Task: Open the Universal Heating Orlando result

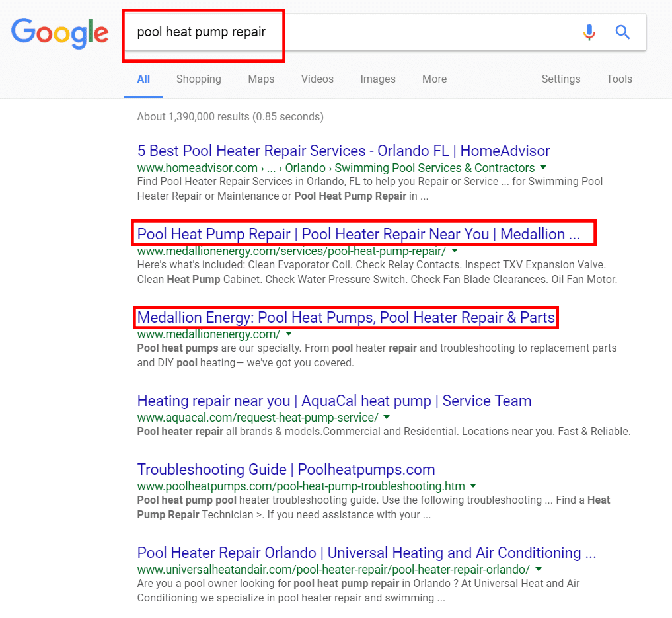Action: coord(365,553)
